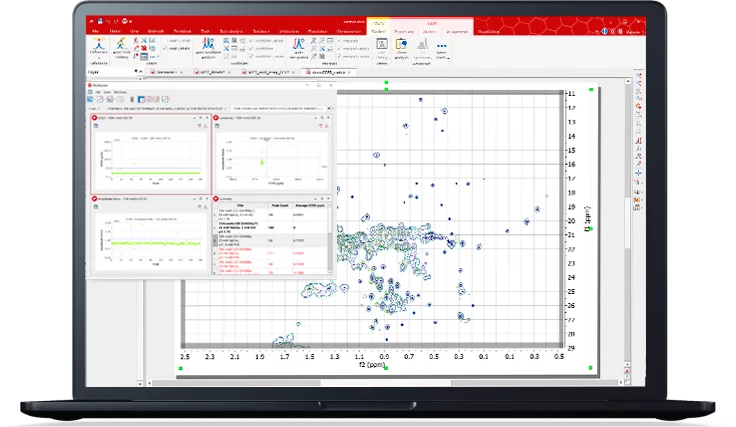
Task: Select the first red row in Summary table
Action: coord(270,253)
